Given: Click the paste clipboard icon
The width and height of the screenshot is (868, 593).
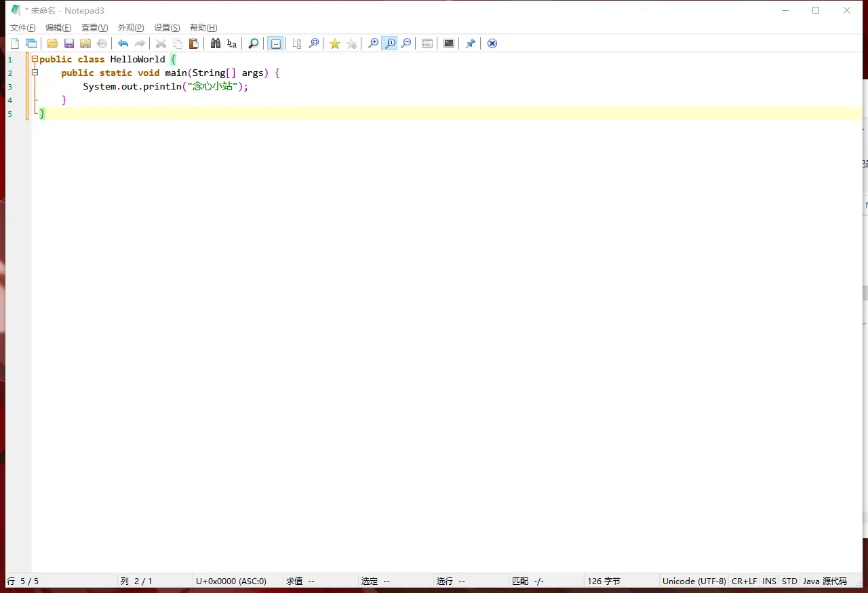Looking at the screenshot, I should click(194, 43).
